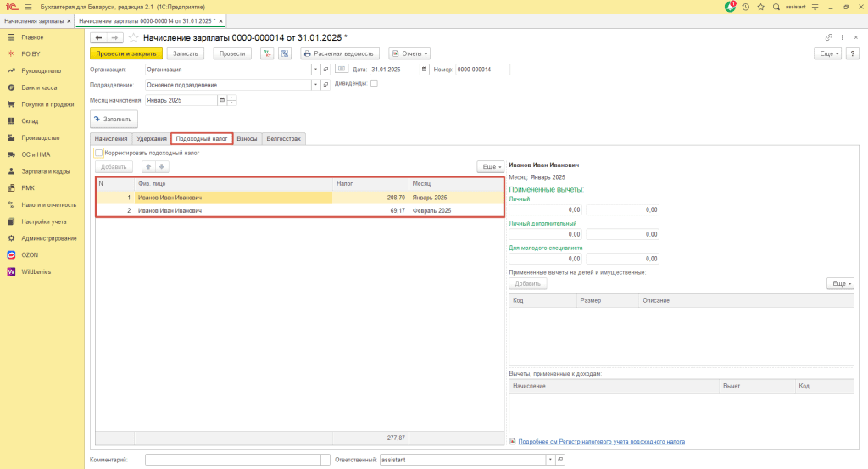This screenshot has height=469, width=868.
Task: Click the back navigation arrow
Action: tap(98, 37)
